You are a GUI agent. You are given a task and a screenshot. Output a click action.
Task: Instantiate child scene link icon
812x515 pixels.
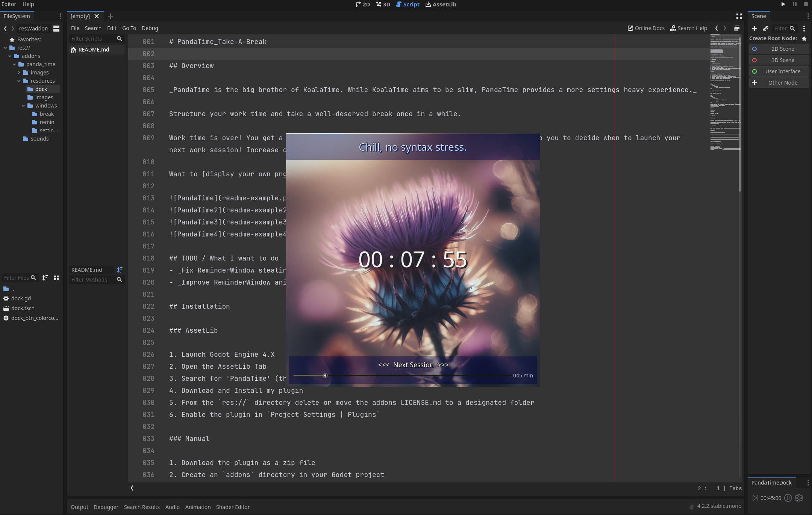(765, 29)
